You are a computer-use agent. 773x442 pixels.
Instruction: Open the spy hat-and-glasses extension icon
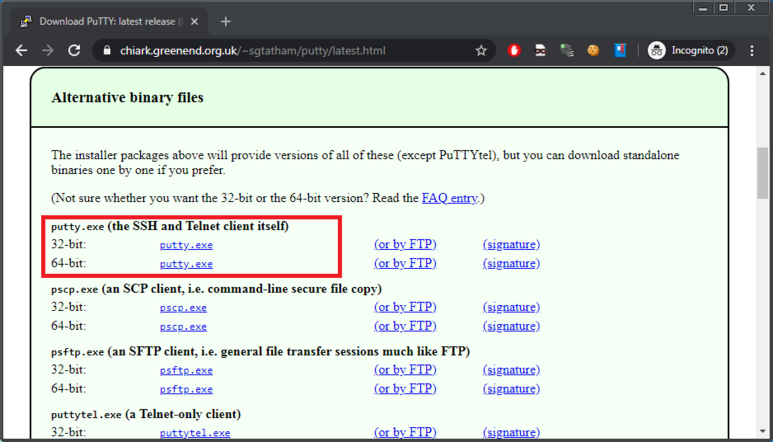point(540,50)
